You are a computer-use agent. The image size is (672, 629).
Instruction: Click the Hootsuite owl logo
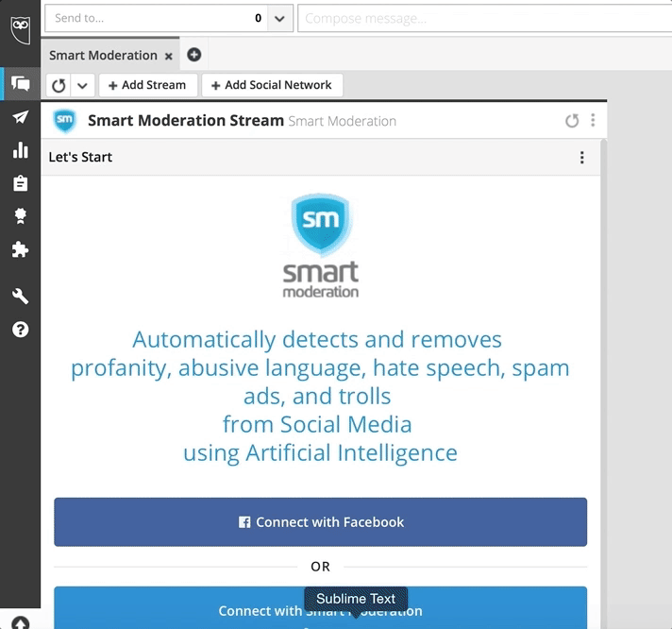(21, 29)
